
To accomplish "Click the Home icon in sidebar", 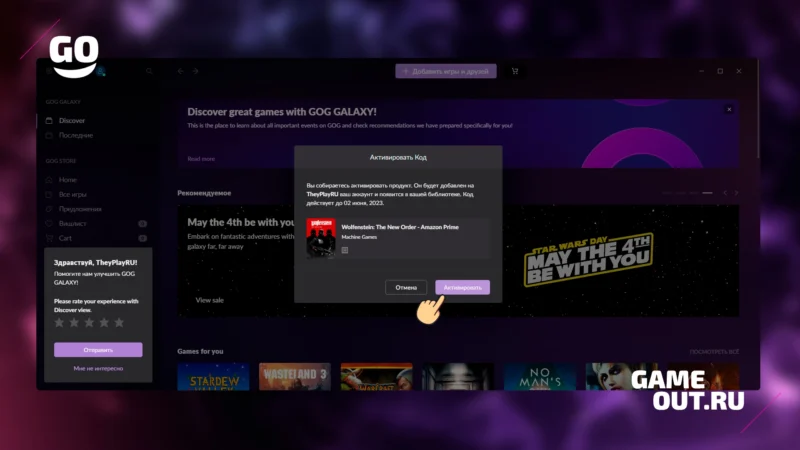I will click(49, 180).
